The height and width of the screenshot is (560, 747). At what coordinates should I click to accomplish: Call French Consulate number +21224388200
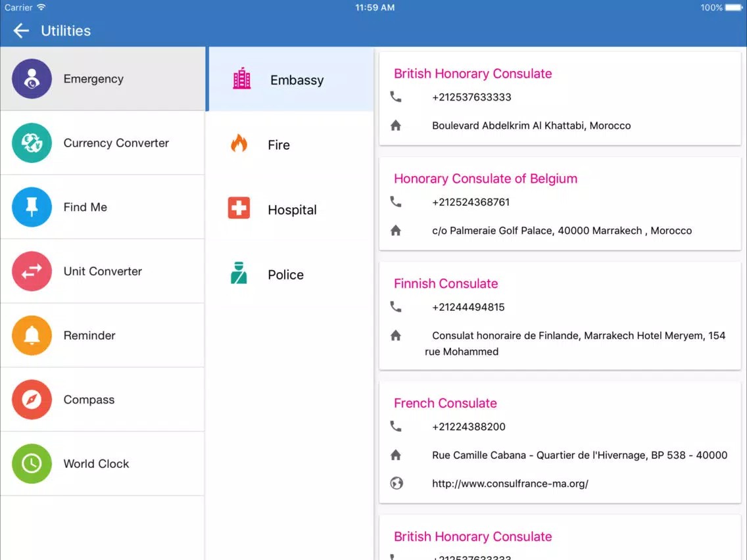468,427
